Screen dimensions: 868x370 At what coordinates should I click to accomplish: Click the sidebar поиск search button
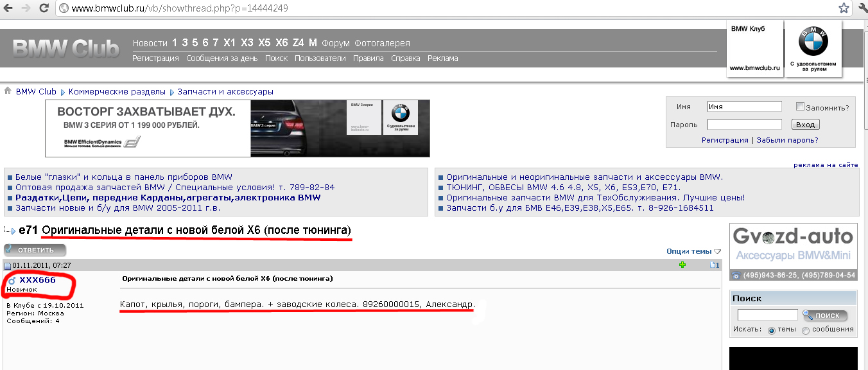(824, 315)
